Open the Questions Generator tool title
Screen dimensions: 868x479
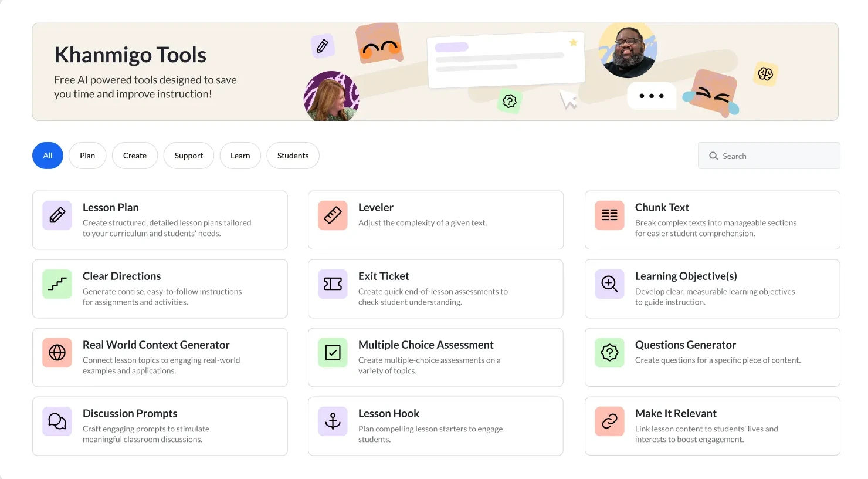[686, 345]
